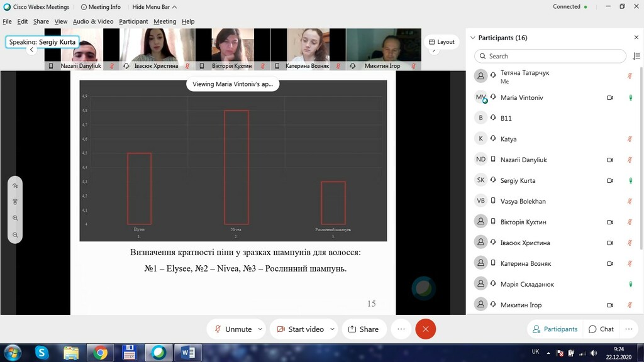Viewport: 644px width, 362px height.
Task: Select Микитин Ігор's video thumbnail
Action: pos(383,49)
